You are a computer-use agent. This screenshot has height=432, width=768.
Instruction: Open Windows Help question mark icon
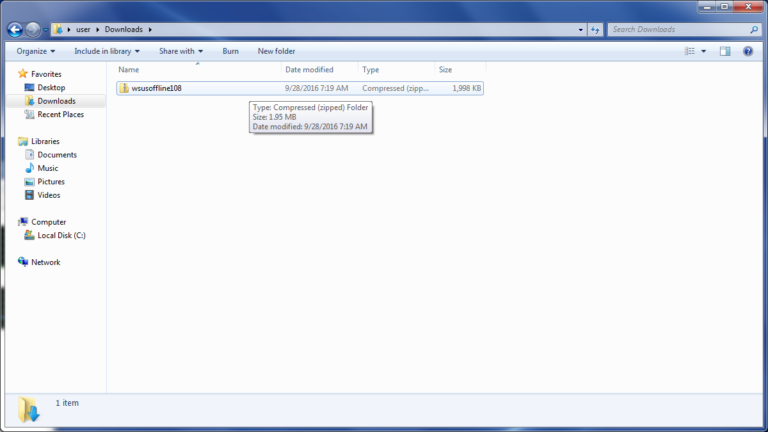[748, 51]
